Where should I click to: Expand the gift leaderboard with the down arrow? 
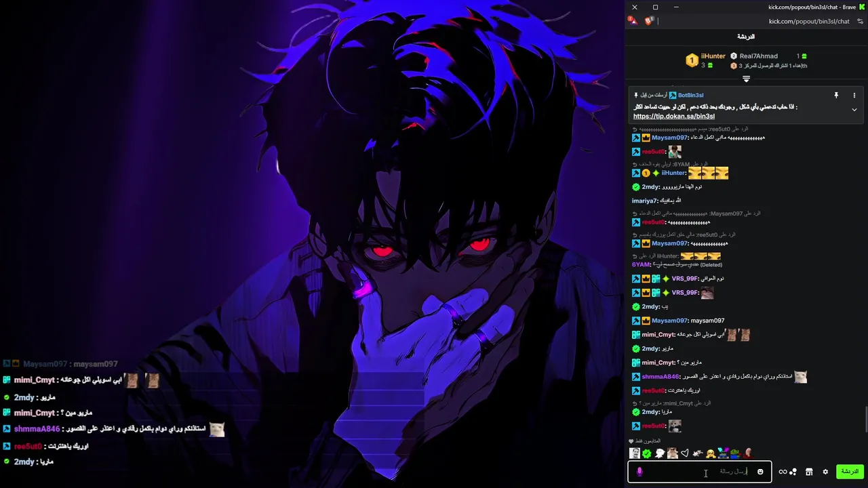pos(746,79)
